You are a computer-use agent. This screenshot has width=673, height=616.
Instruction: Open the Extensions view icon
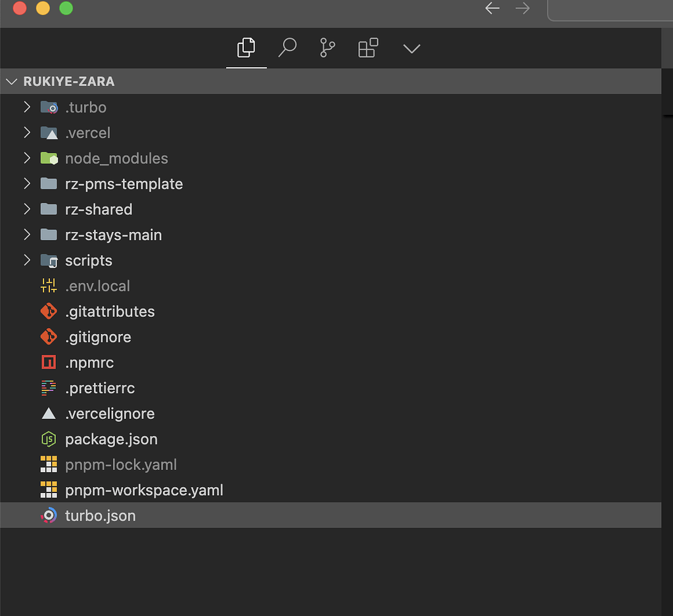pos(367,47)
